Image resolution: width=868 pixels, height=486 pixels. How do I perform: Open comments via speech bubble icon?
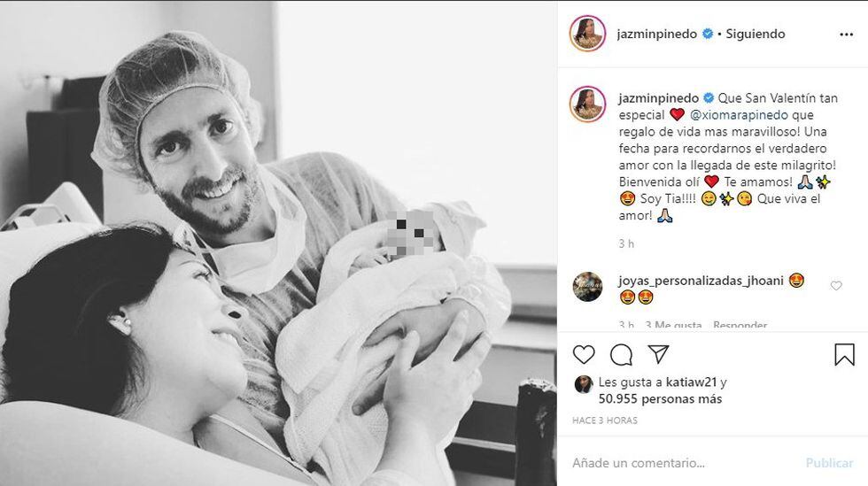(621, 355)
